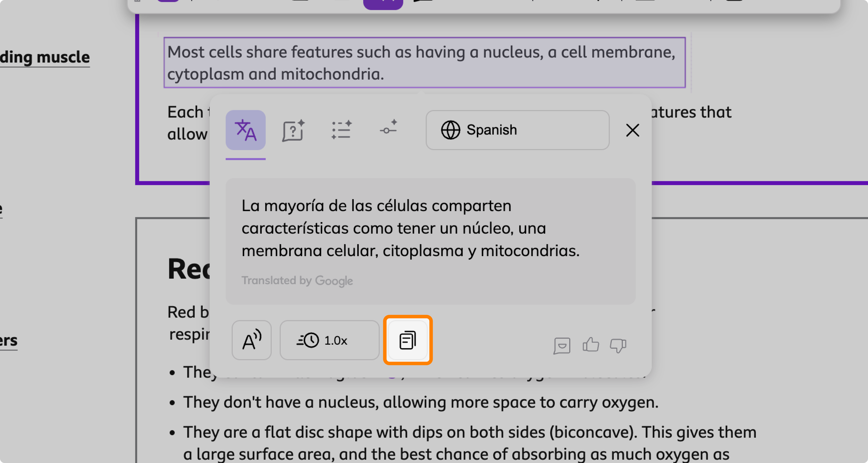Open the question generator tab
The image size is (868, 463).
click(x=293, y=130)
